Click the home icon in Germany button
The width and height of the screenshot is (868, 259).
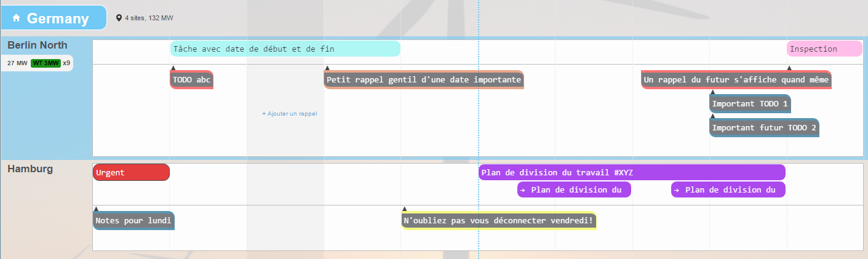(x=17, y=18)
